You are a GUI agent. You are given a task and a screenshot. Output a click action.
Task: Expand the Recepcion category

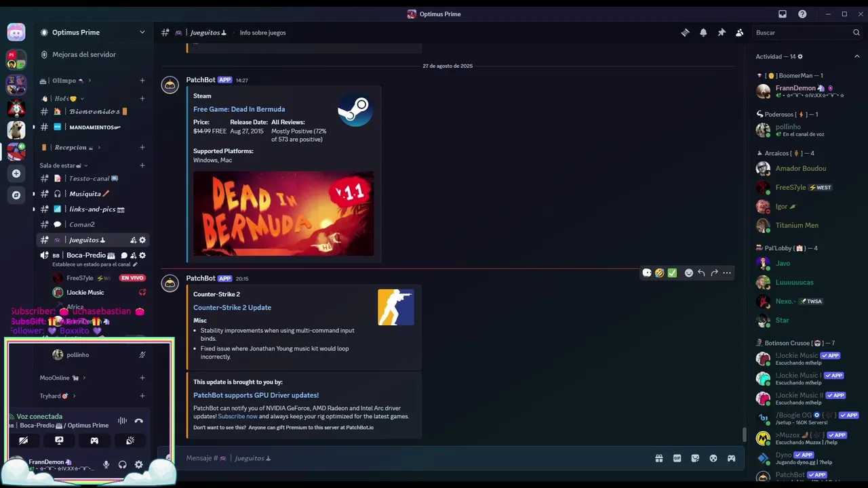coord(71,147)
